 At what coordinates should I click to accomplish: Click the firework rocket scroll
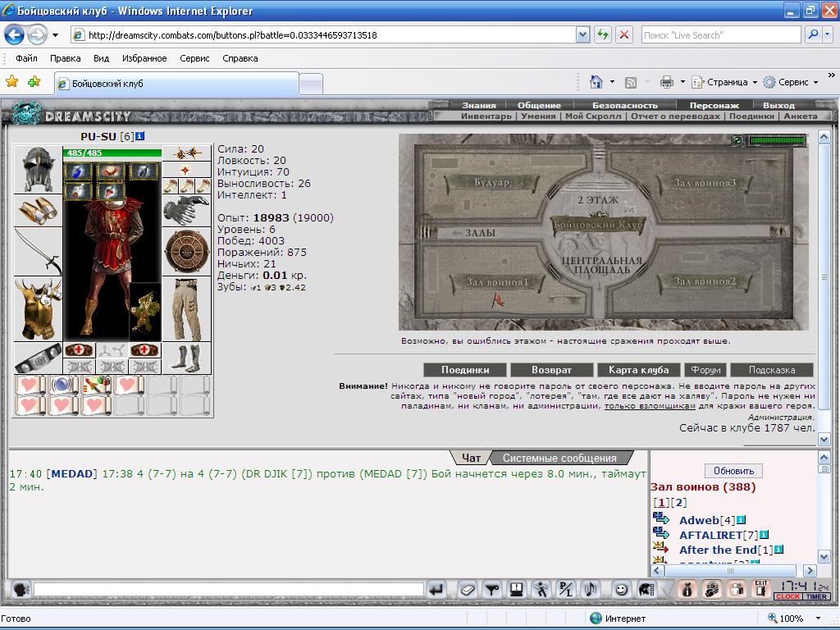[x=95, y=386]
